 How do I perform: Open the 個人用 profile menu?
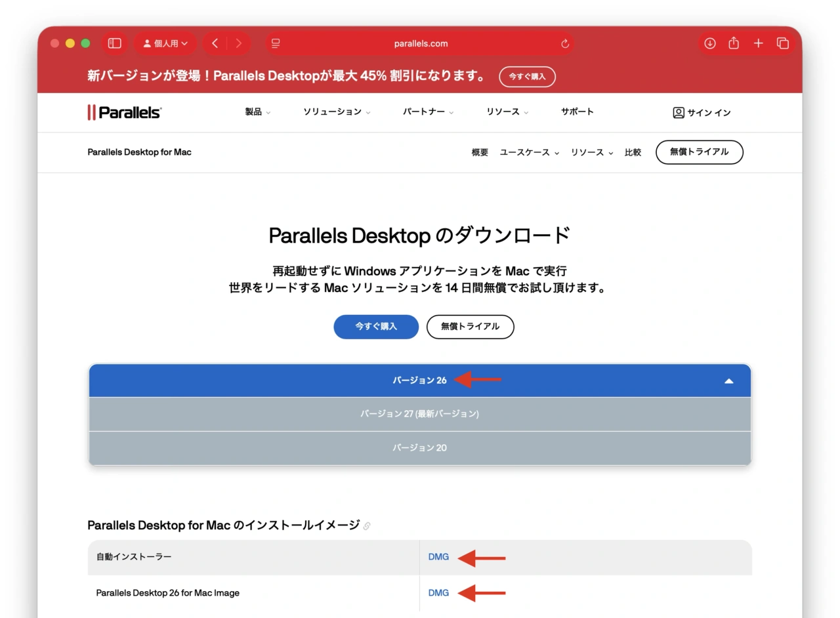pos(165,43)
